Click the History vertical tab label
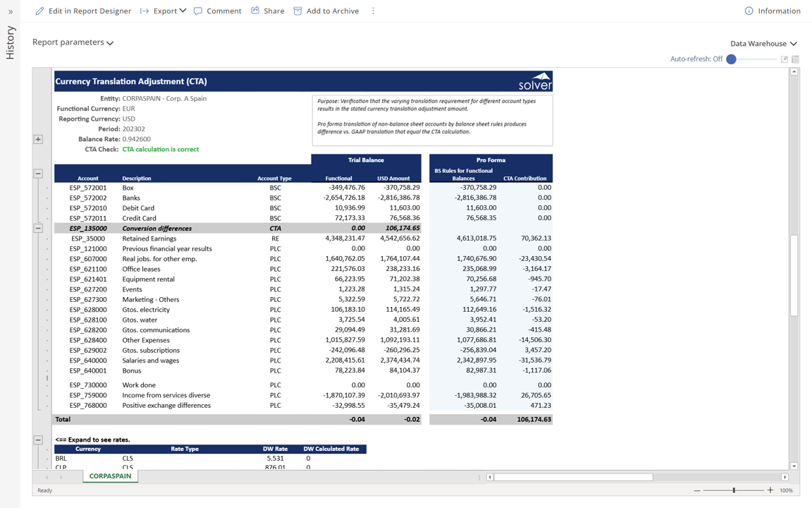The width and height of the screenshot is (812, 508). click(10, 42)
